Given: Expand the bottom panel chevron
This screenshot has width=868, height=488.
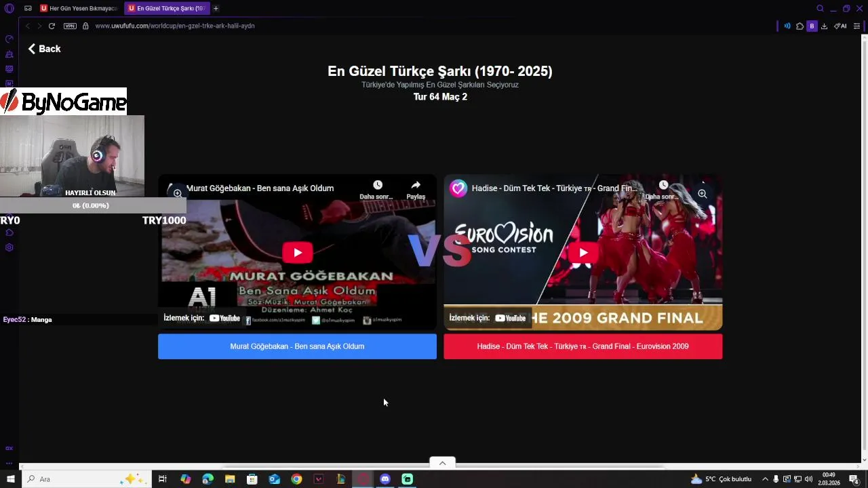Looking at the screenshot, I should 442,463.
